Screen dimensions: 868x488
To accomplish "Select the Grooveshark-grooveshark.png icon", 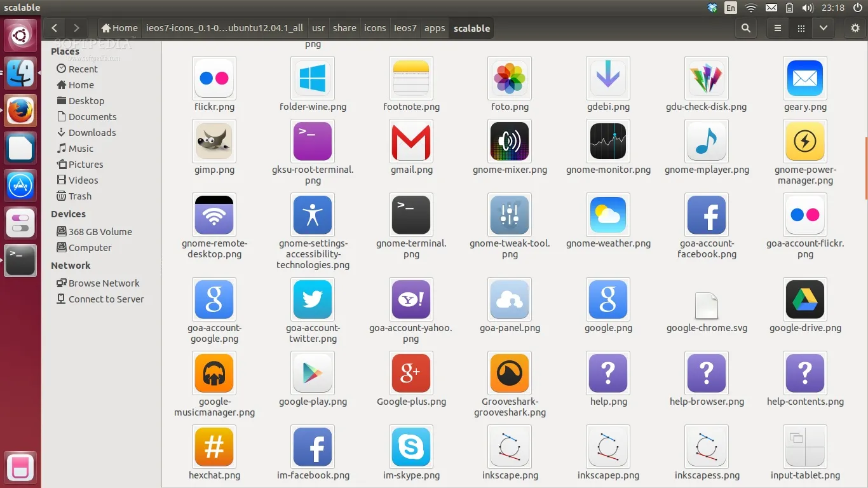I will pyautogui.click(x=510, y=373).
